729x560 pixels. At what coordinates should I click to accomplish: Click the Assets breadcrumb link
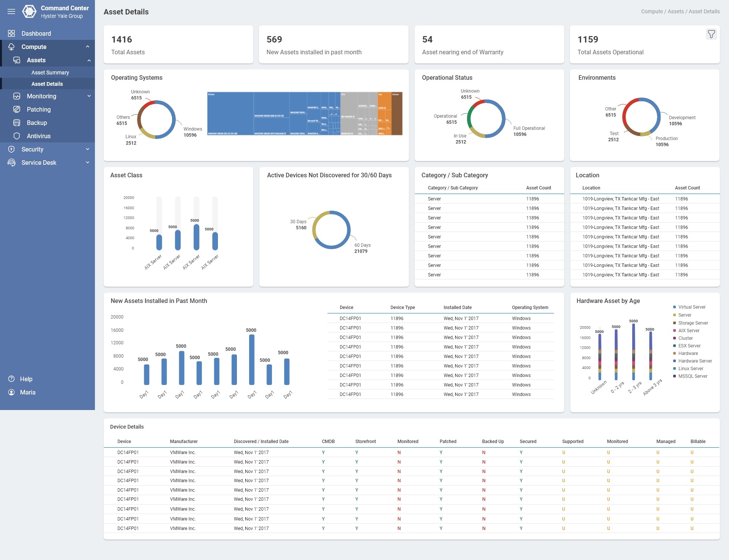(675, 11)
